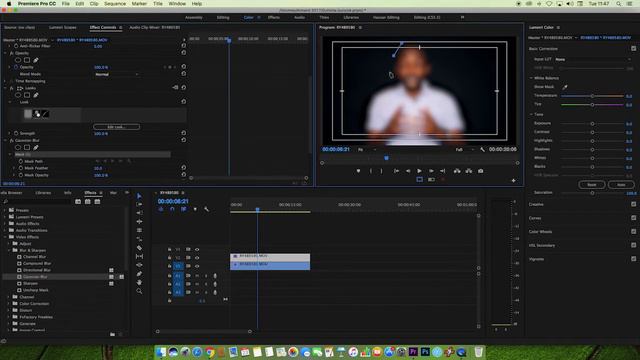640x360 pixels.
Task: Toggle HSL Secondary checkbox
Action: point(633,245)
